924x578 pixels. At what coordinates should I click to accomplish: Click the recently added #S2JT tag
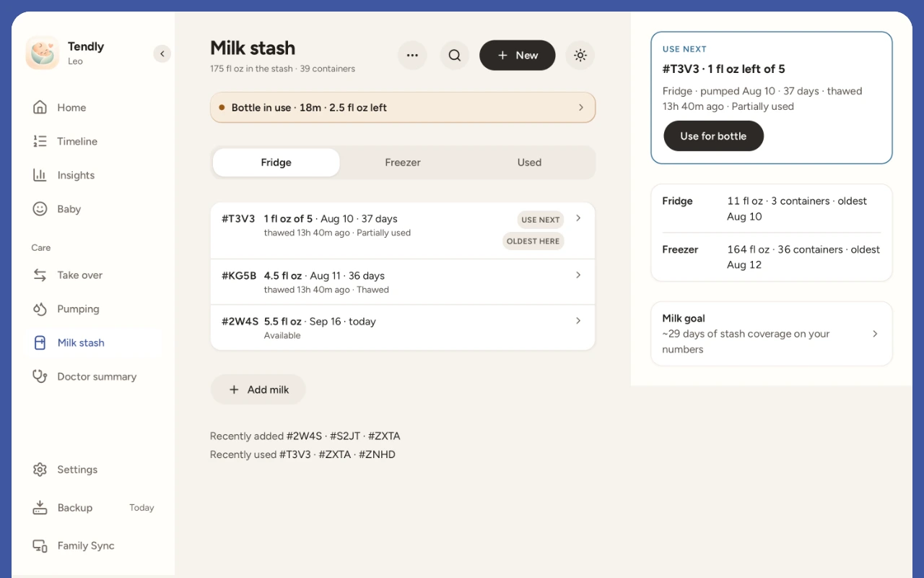[345, 436]
